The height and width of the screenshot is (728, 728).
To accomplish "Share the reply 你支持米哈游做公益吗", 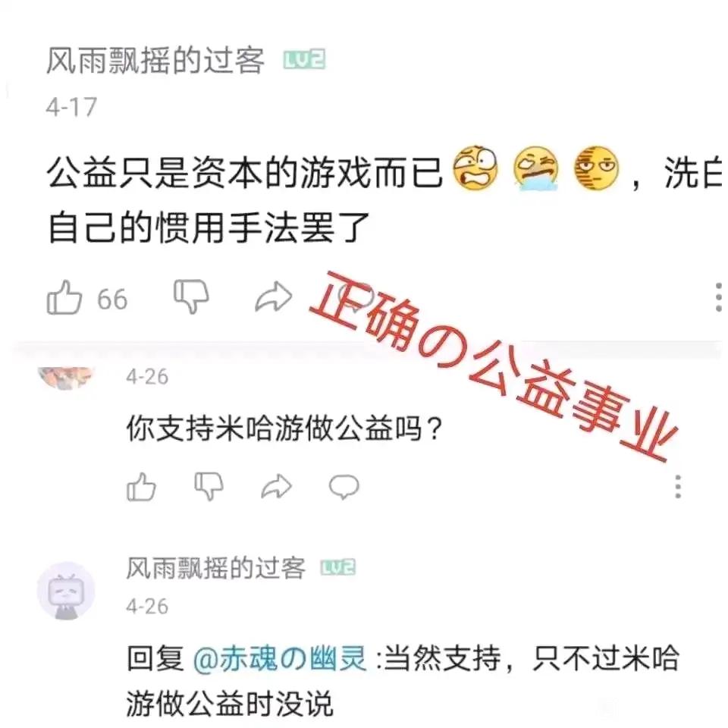I will [277, 487].
